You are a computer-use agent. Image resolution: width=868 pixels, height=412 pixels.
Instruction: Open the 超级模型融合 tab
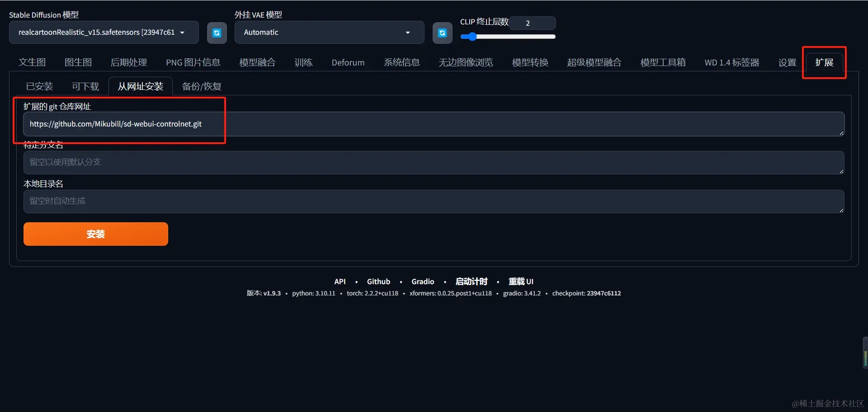point(594,62)
